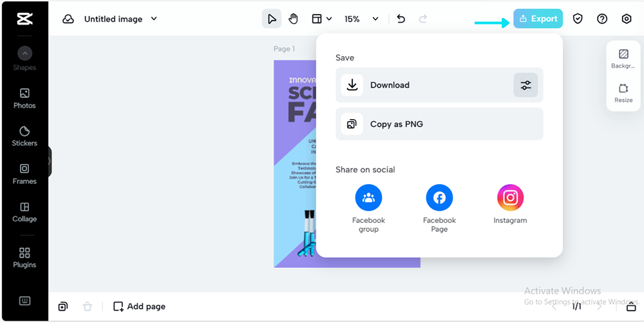
Task: Open the Stickers panel
Action: tap(24, 137)
